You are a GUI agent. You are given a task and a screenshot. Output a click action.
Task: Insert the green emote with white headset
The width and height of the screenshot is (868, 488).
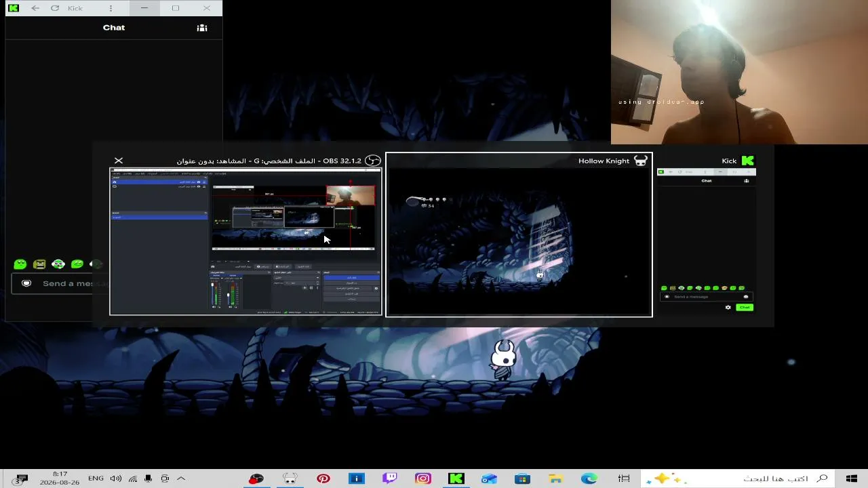click(x=58, y=264)
